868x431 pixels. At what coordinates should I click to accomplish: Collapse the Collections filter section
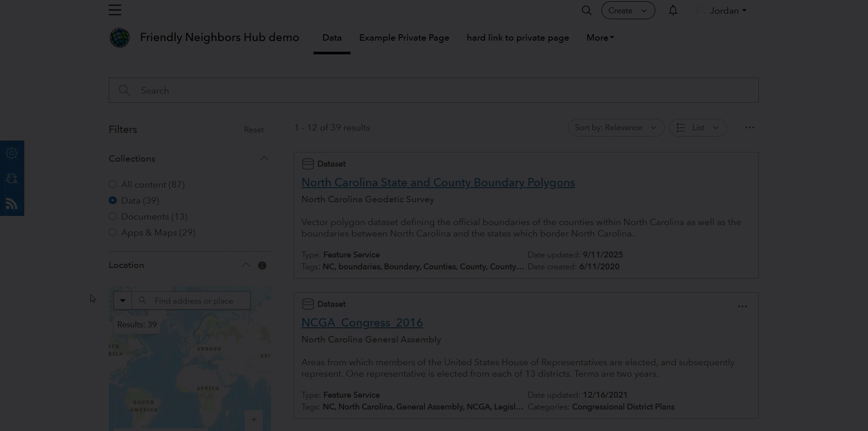click(264, 158)
